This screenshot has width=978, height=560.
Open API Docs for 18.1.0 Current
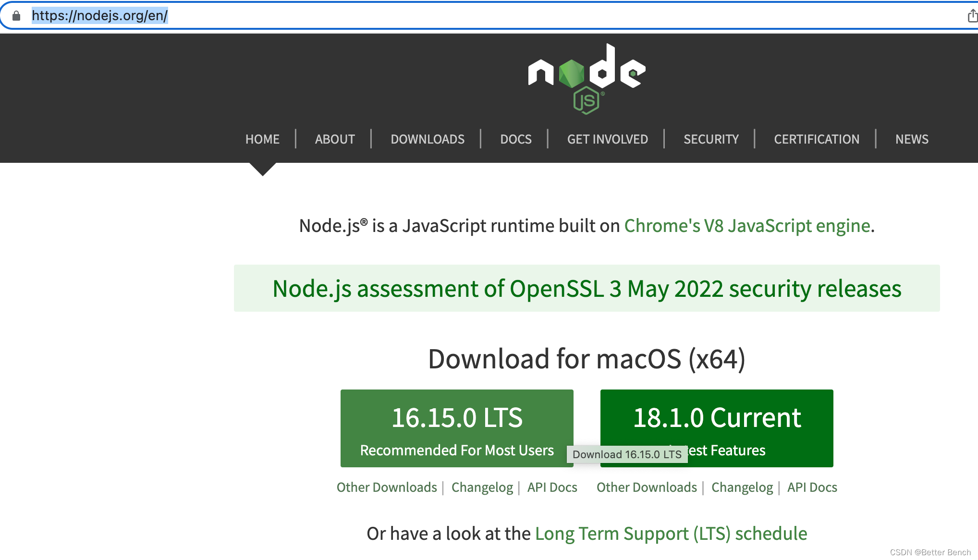[x=812, y=487]
